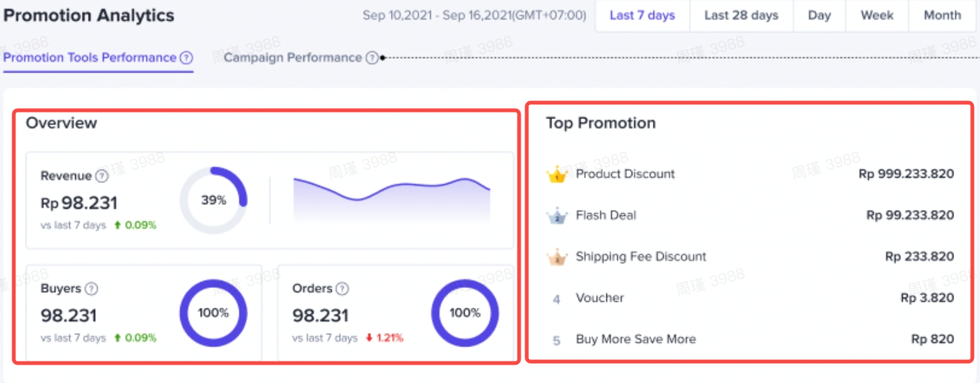This screenshot has height=383, width=980.
Task: Click the bronze crown beside Shipping Fee Discount
Action: coord(556,257)
